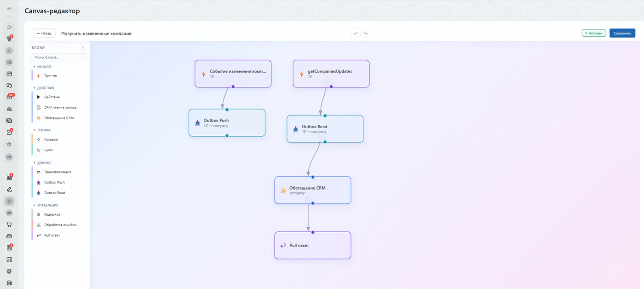Viewport: 644px width, 289px height.
Task: Click the redo arrow in the toolbar
Action: [x=366, y=33]
